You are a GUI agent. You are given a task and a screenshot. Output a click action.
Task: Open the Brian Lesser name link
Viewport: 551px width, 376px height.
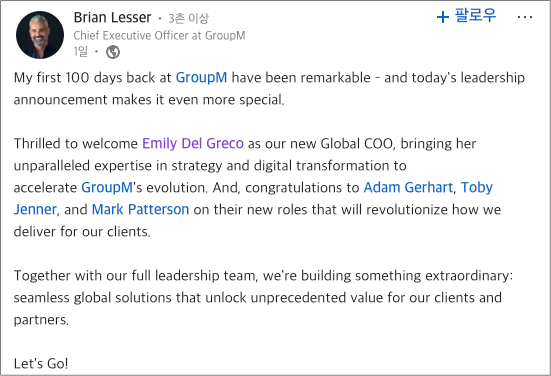112,17
